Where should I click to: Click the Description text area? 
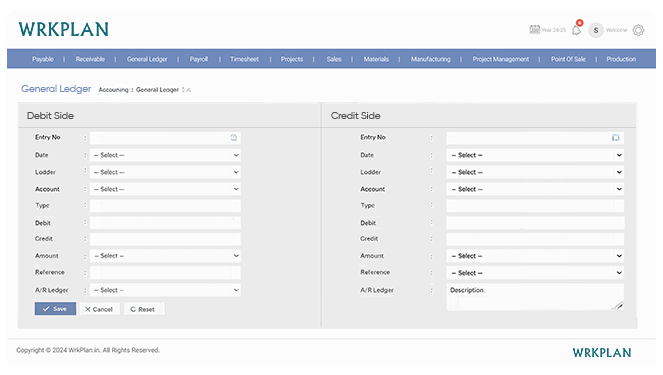point(535,297)
